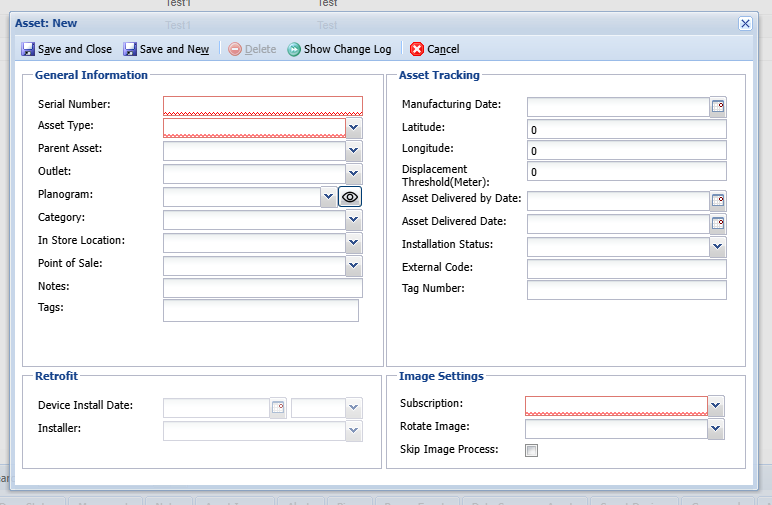The height and width of the screenshot is (505, 772).
Task: Expand the Subscription dropdown
Action: (716, 405)
